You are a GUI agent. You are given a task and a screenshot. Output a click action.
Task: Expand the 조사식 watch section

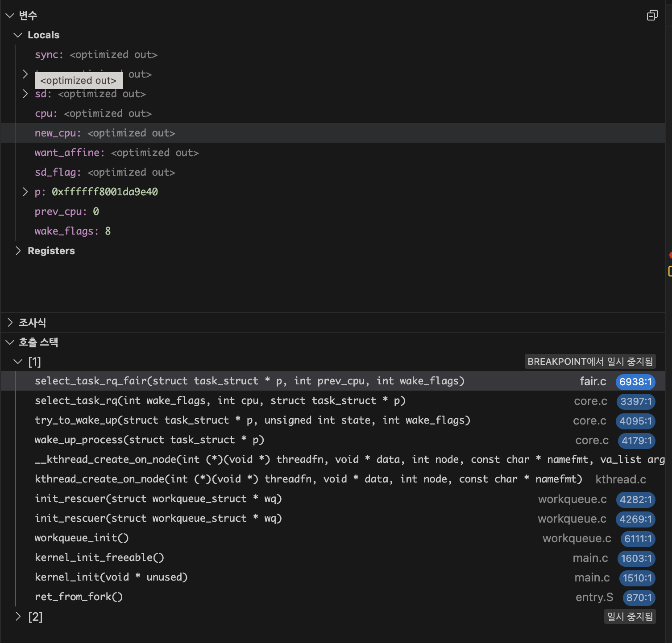coord(10,322)
